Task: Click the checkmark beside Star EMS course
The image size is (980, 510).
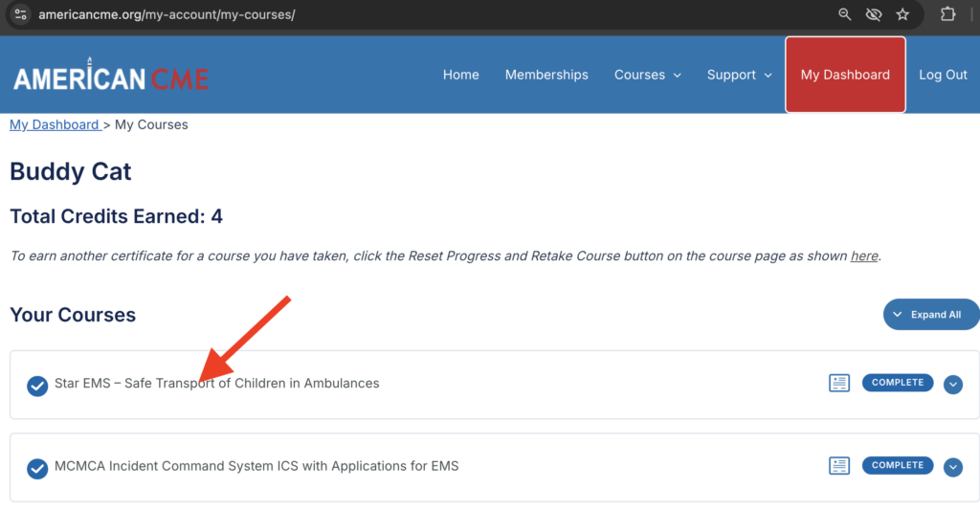Action: coord(37,386)
